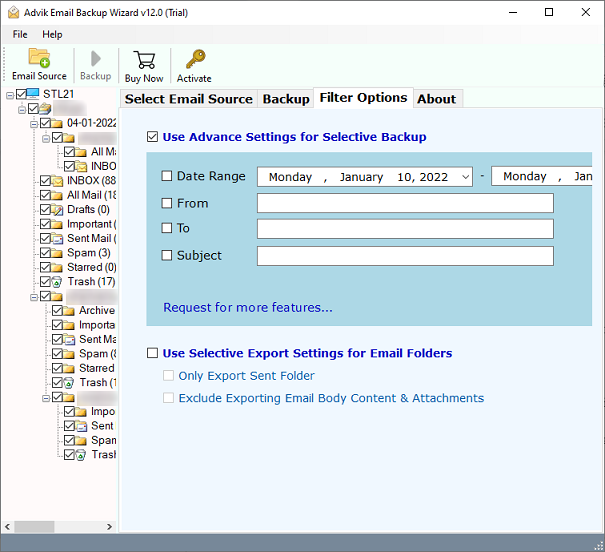Switch to the About tab

click(x=436, y=99)
